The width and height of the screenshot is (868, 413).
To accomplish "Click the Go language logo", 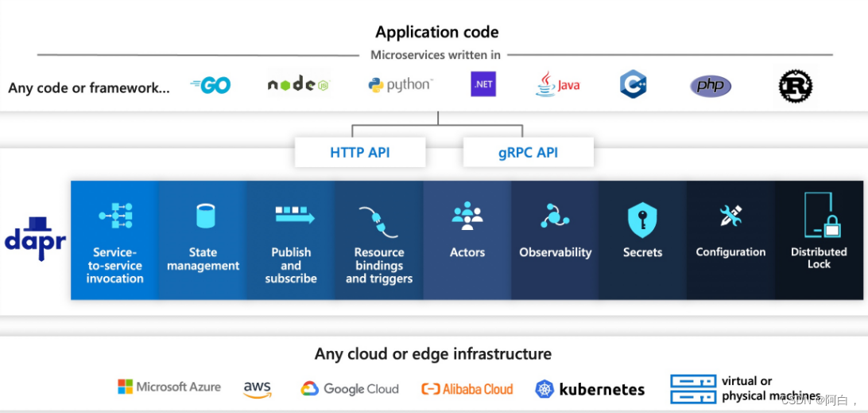I will tap(211, 85).
